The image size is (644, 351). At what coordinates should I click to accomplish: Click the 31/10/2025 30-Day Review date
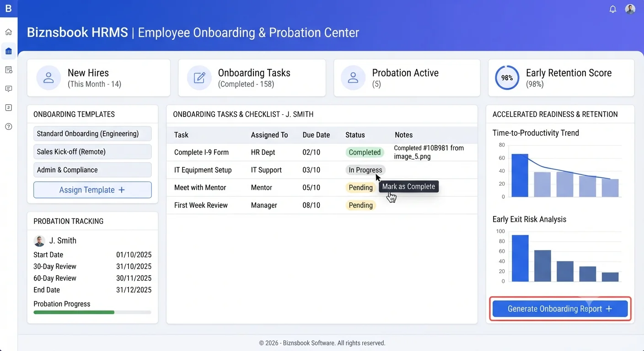[x=134, y=266]
